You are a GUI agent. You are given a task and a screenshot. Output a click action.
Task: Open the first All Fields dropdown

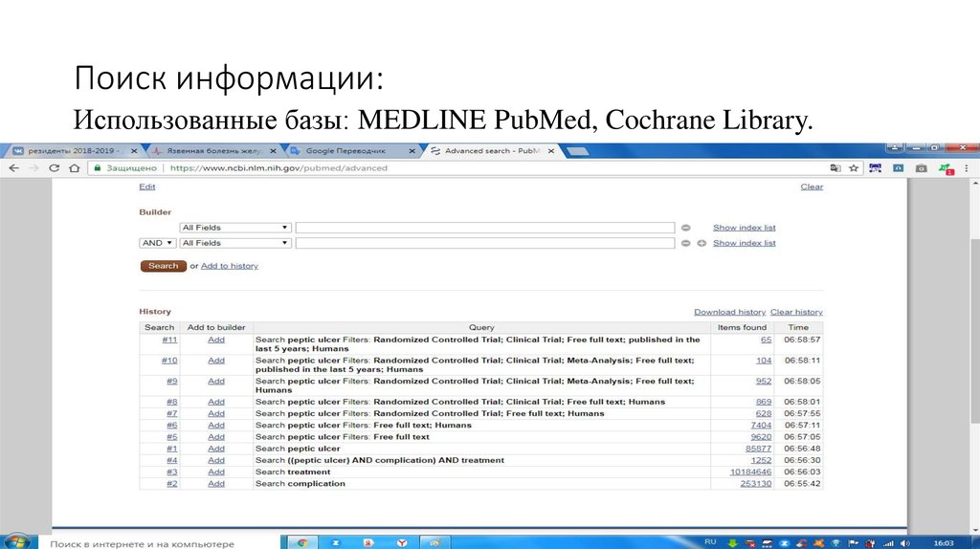[x=235, y=228]
